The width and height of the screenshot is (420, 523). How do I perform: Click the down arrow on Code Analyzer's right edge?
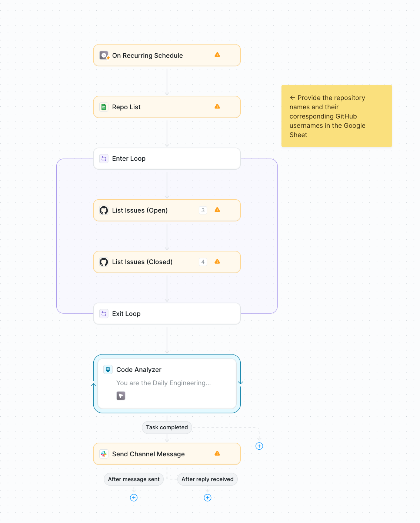(x=241, y=382)
